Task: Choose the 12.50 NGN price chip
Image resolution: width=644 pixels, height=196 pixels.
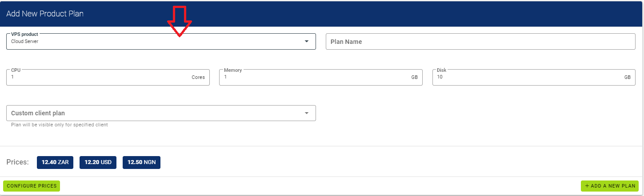Action: (141, 162)
